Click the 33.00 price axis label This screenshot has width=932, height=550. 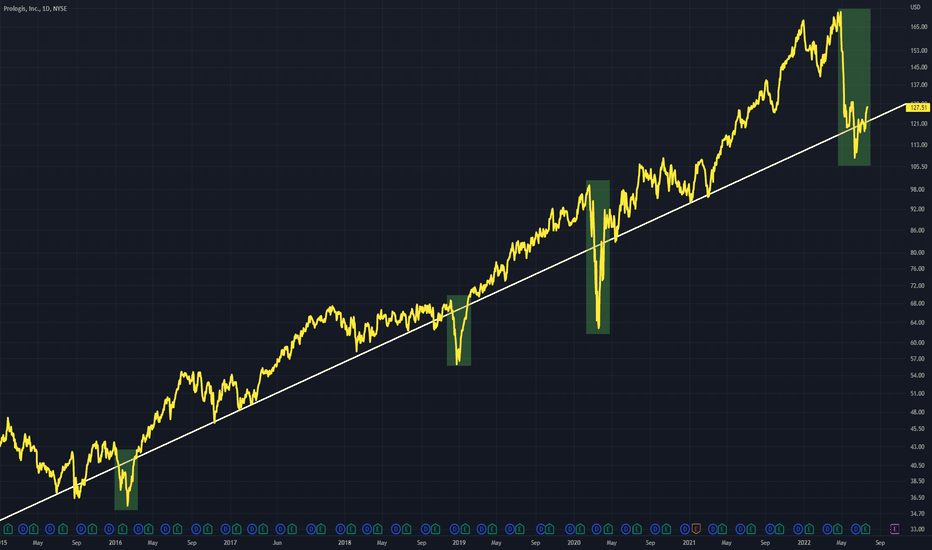click(x=918, y=529)
